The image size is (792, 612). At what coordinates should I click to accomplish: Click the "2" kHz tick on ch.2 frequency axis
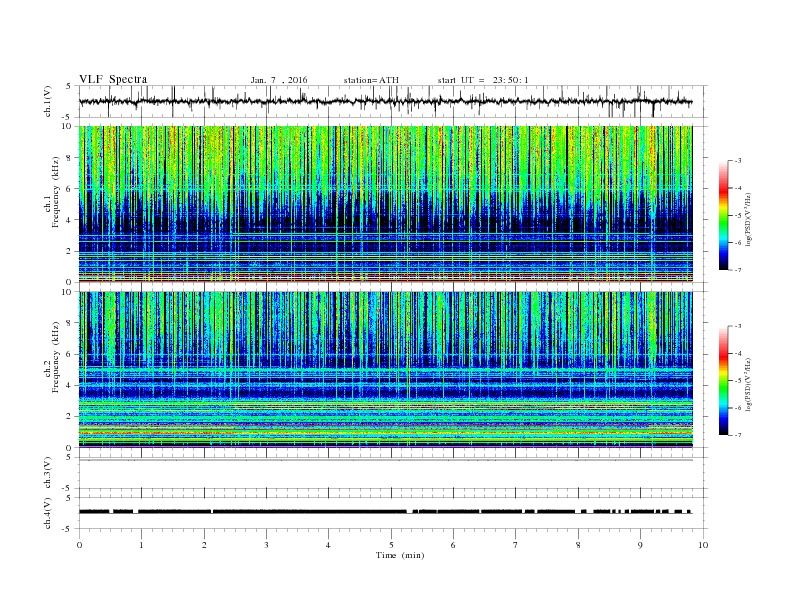coord(70,417)
